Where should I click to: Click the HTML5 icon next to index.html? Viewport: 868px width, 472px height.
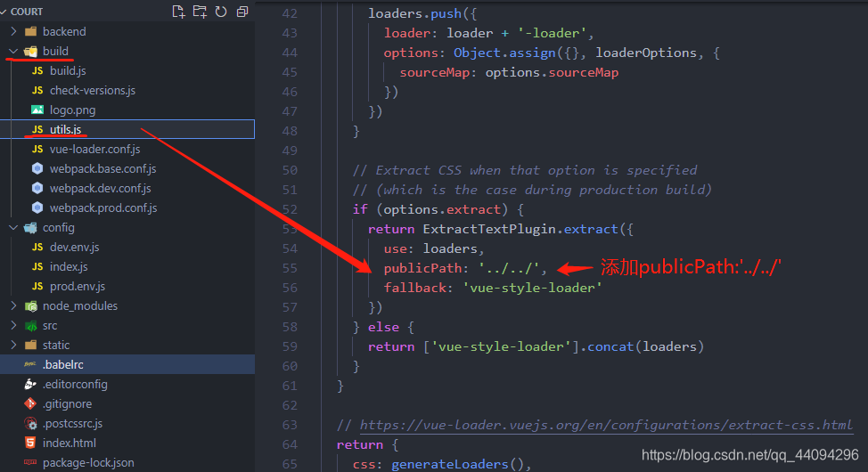coord(30,443)
